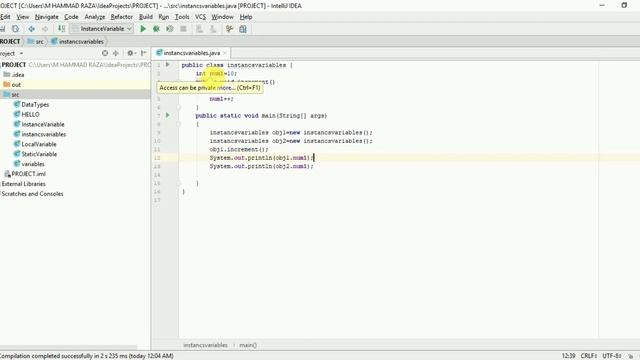Click the CRLF line separator in status bar

pyautogui.click(x=589, y=356)
